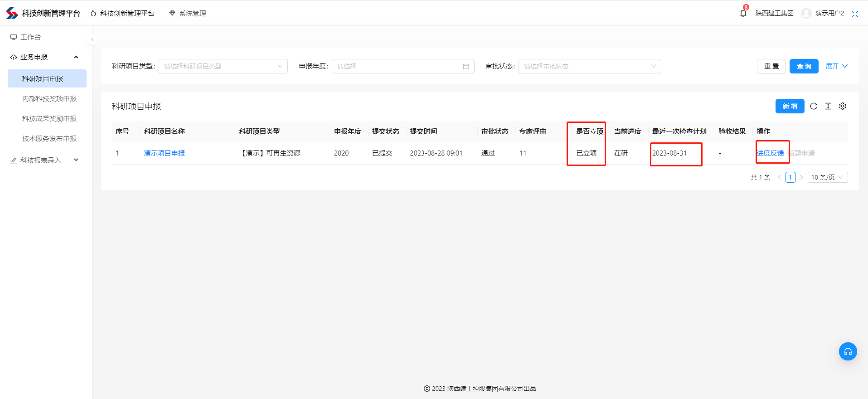This screenshot has width=868, height=399.
Task: Expand more filters with 展开
Action: (836, 66)
